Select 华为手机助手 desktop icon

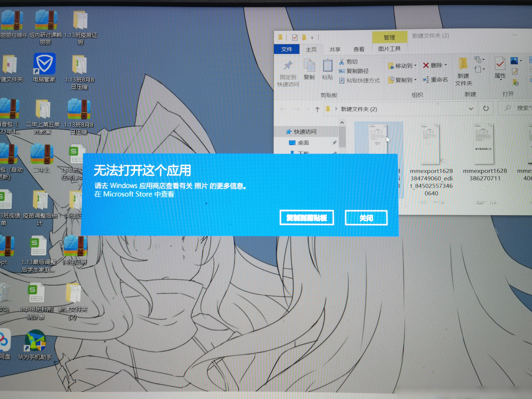(35, 345)
